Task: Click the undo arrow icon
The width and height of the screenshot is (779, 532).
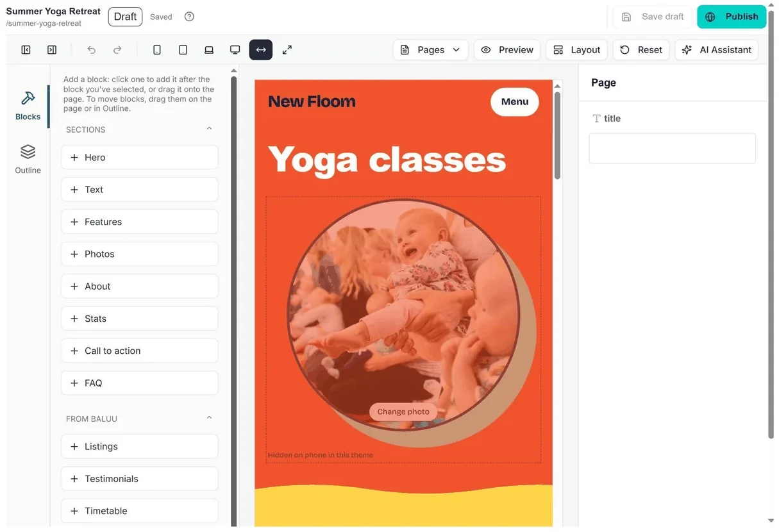Action: (91, 50)
